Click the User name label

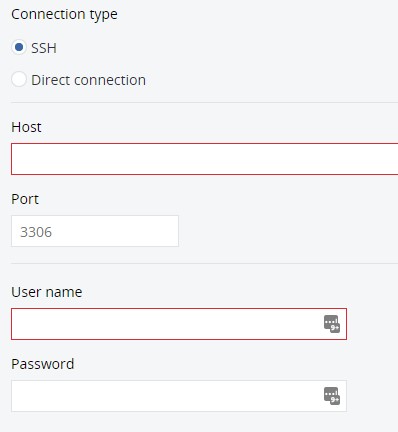tap(47, 292)
